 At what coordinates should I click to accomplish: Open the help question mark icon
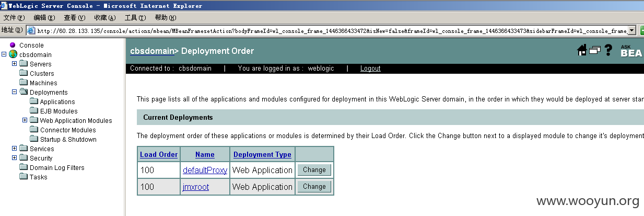(x=608, y=50)
